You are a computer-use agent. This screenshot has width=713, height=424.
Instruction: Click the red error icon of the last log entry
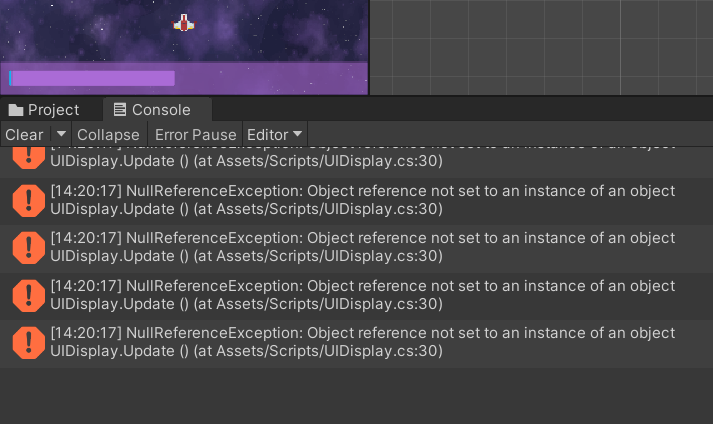[28, 342]
